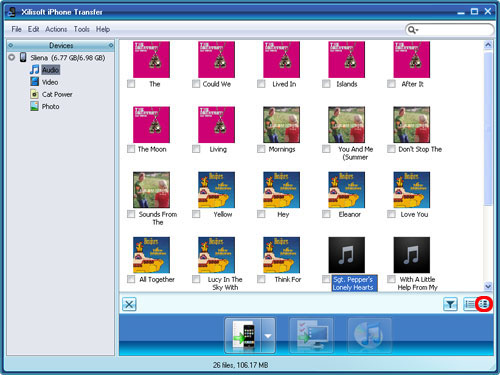Tick the Eleanor checkbox

pyautogui.click(x=326, y=214)
